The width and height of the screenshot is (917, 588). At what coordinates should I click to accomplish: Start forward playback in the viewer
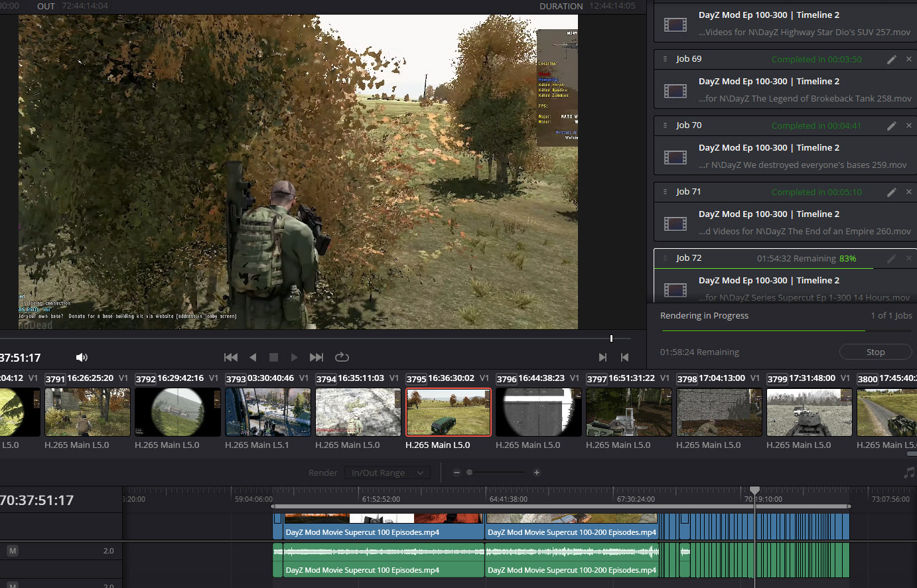point(295,357)
